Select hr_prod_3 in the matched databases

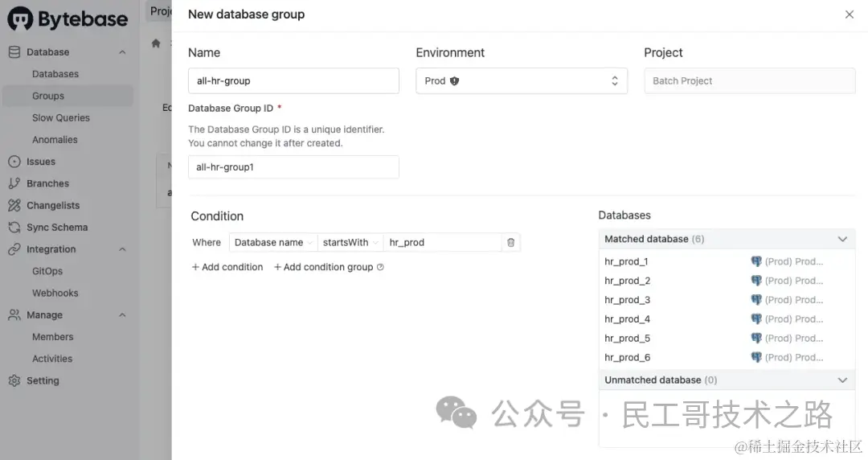[x=628, y=300]
